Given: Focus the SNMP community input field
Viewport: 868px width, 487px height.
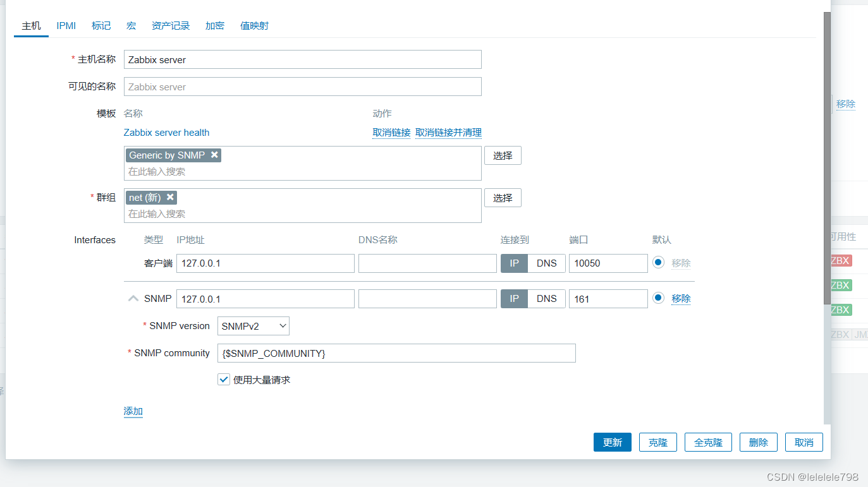Looking at the screenshot, I should pos(396,353).
